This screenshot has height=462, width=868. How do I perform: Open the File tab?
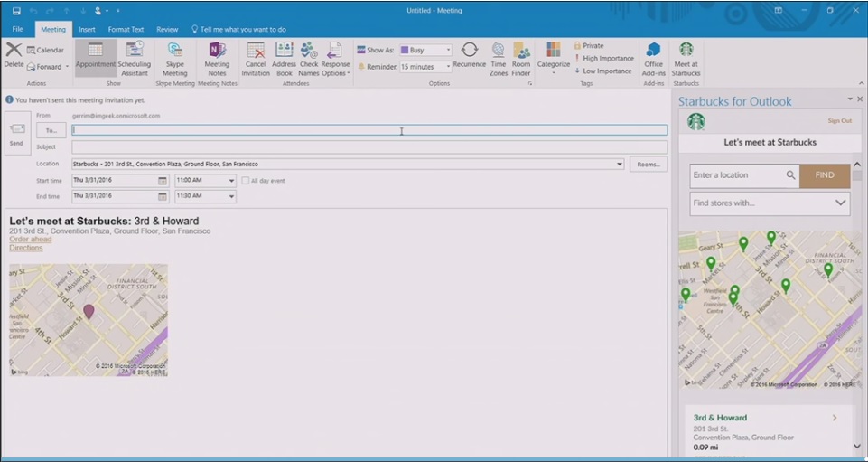[18, 29]
